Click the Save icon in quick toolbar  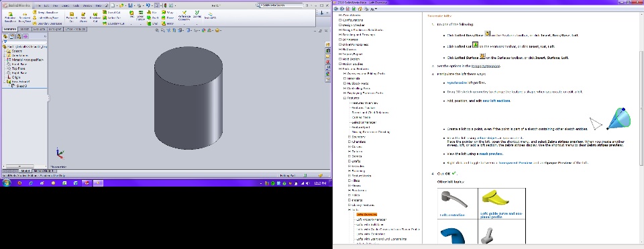pos(130,6)
